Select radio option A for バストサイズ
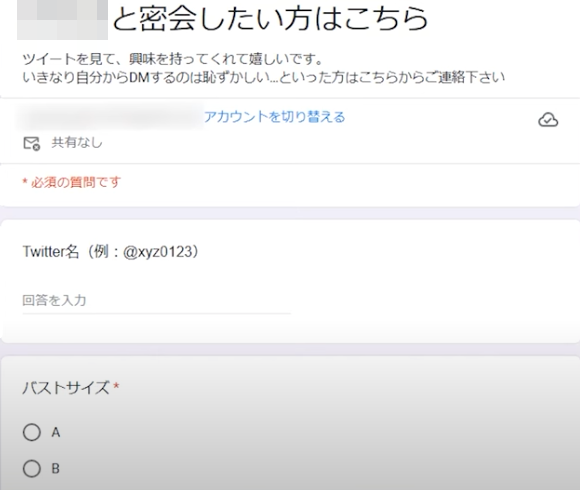580x490 pixels. (x=32, y=432)
